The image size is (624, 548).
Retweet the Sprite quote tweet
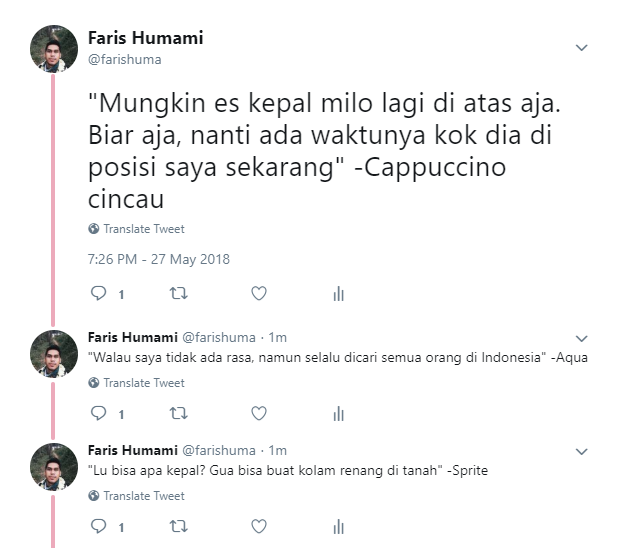pos(179,527)
